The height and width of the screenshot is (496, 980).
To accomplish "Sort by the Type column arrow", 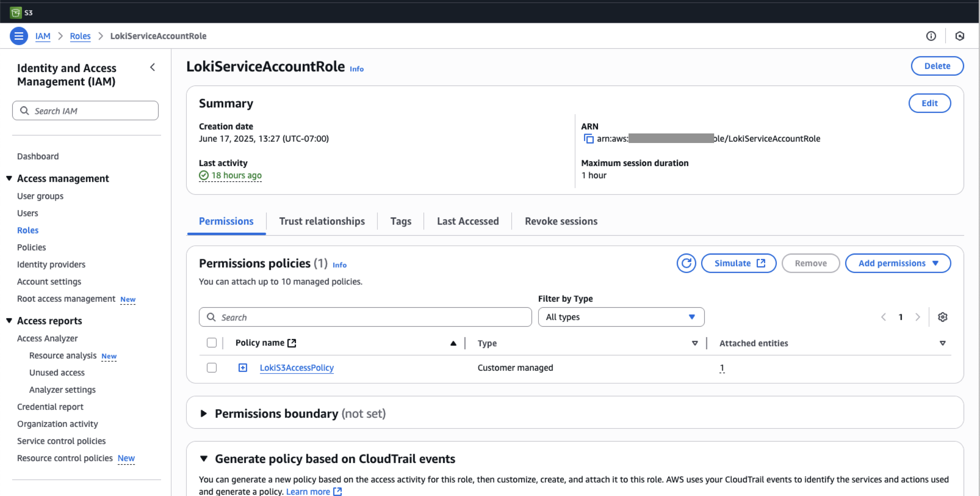I will click(x=695, y=343).
